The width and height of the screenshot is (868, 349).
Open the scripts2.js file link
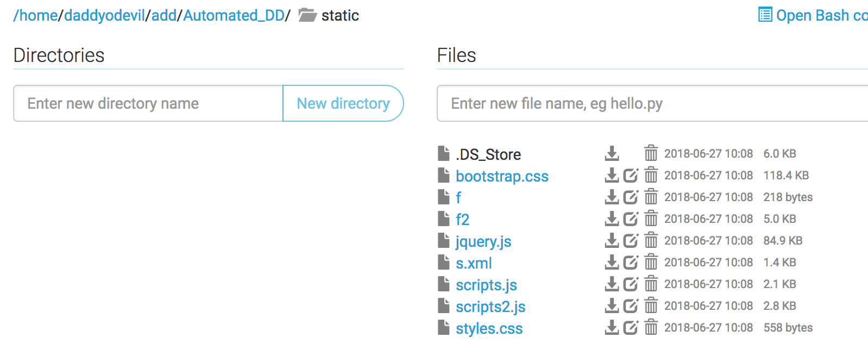pos(490,307)
